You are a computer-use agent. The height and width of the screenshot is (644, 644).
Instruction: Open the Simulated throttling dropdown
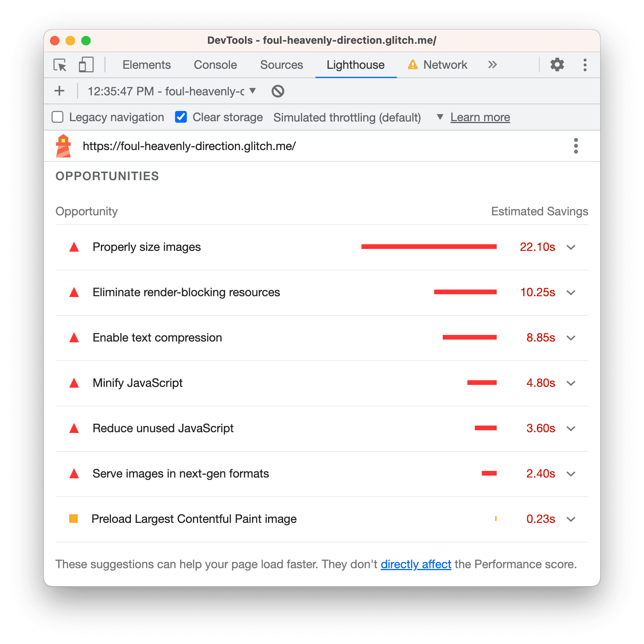(440, 117)
